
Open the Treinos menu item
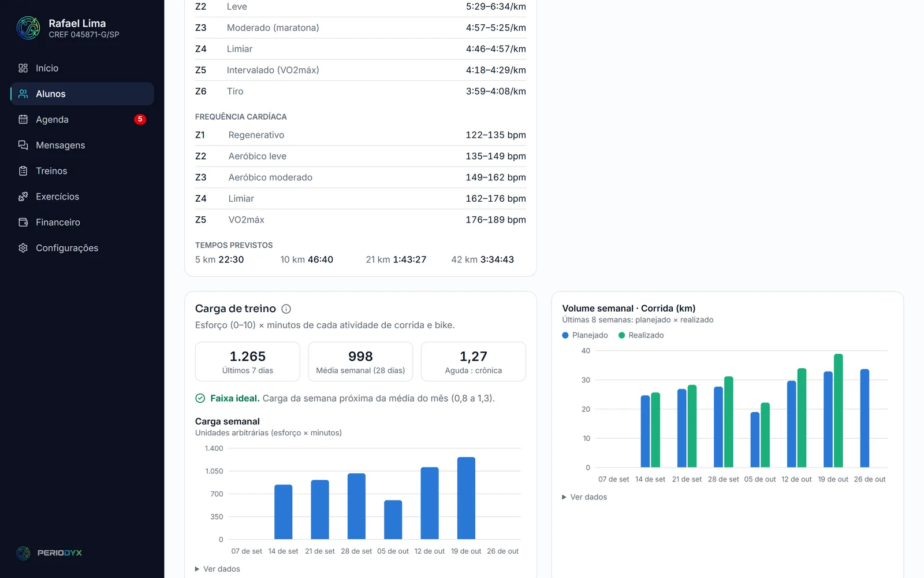(x=82, y=171)
